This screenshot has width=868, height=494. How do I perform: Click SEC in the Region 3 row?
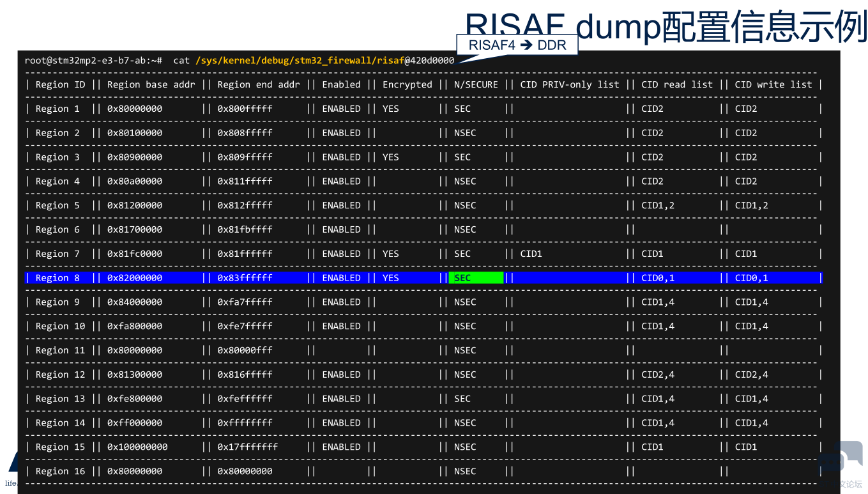[462, 157]
